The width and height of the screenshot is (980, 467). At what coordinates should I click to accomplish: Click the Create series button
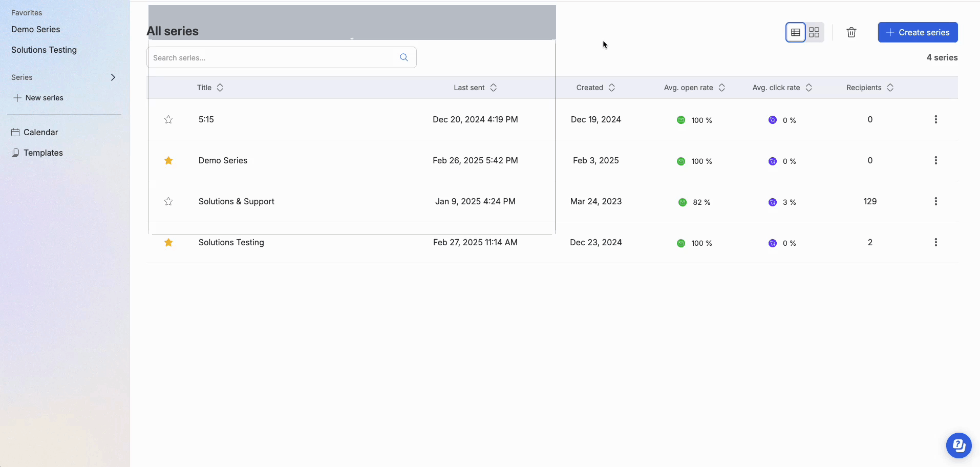(x=918, y=32)
